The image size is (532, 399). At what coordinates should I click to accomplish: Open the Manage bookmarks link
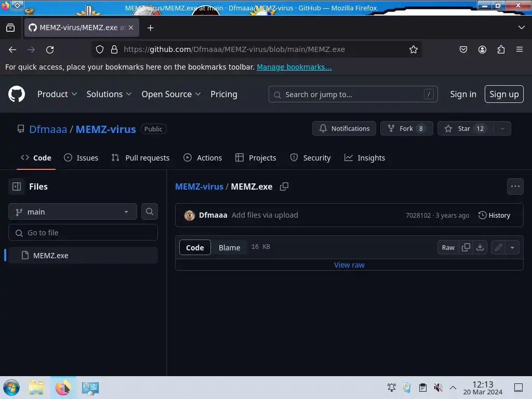pos(294,67)
